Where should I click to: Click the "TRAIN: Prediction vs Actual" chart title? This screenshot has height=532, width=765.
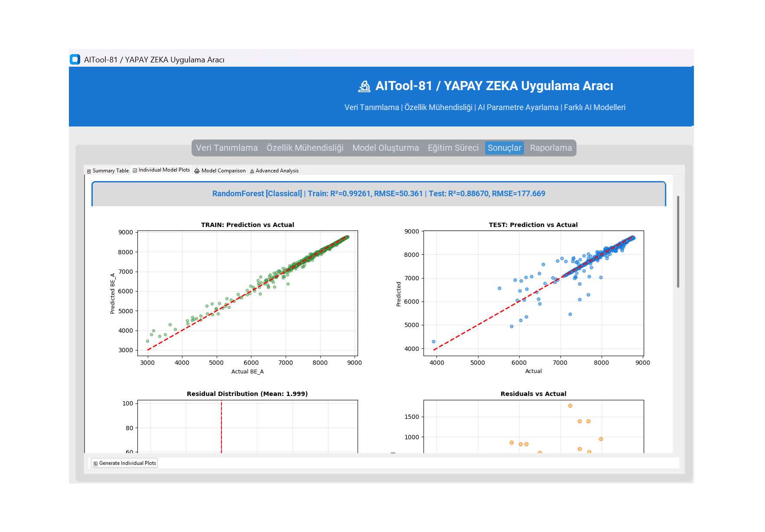click(x=247, y=225)
